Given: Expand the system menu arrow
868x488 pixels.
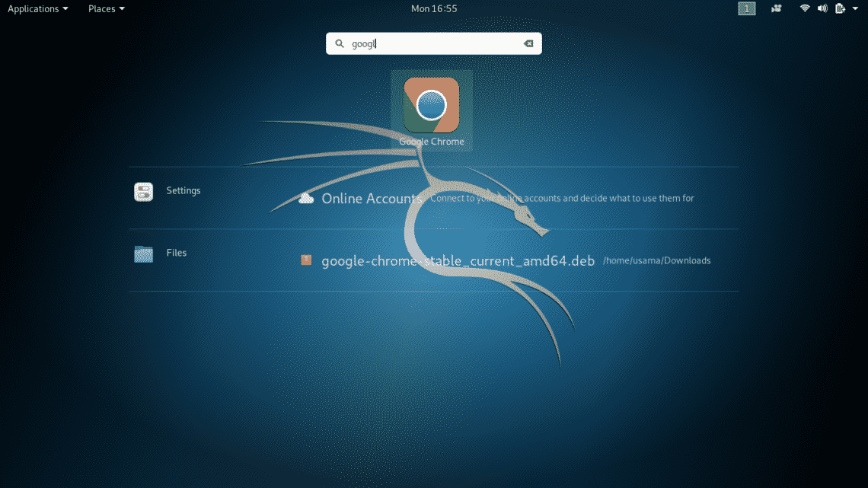Looking at the screenshot, I should coord(855,9).
